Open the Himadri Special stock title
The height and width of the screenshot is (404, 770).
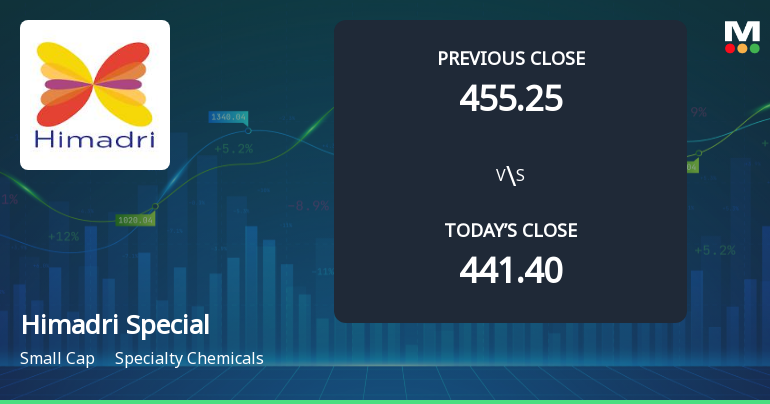tap(115, 325)
